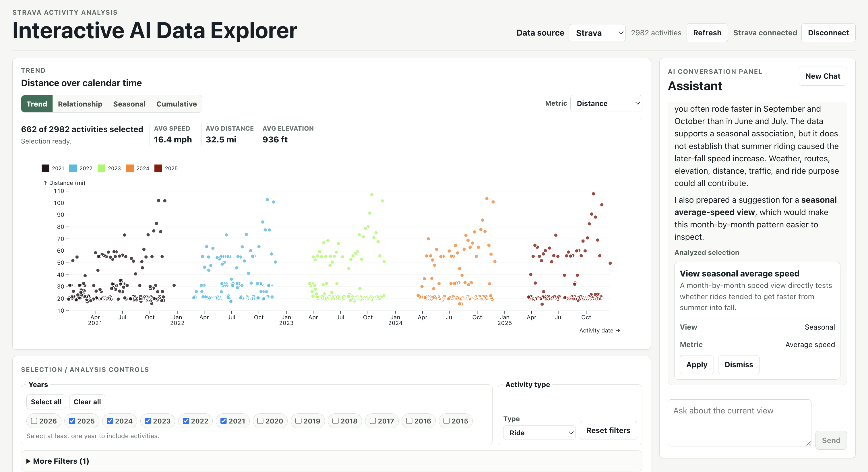Enable the 2026 year checkbox
The height and width of the screenshot is (472, 868).
(34, 421)
